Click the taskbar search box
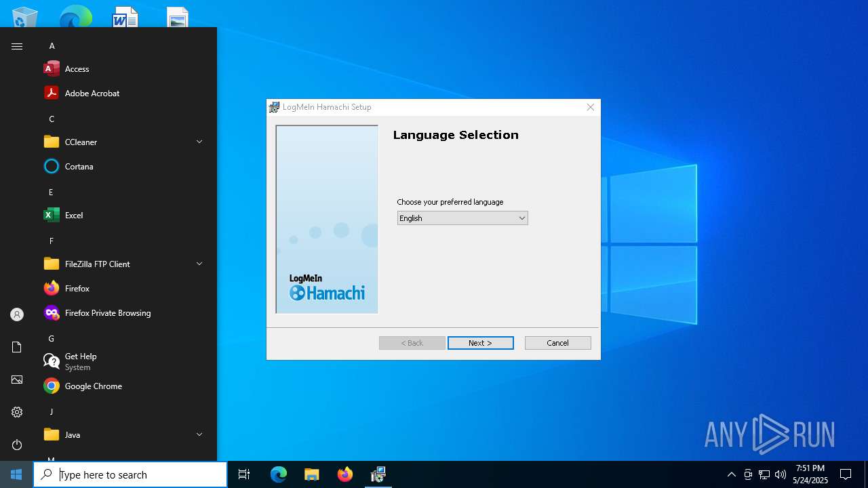The height and width of the screenshot is (488, 868). point(130,474)
